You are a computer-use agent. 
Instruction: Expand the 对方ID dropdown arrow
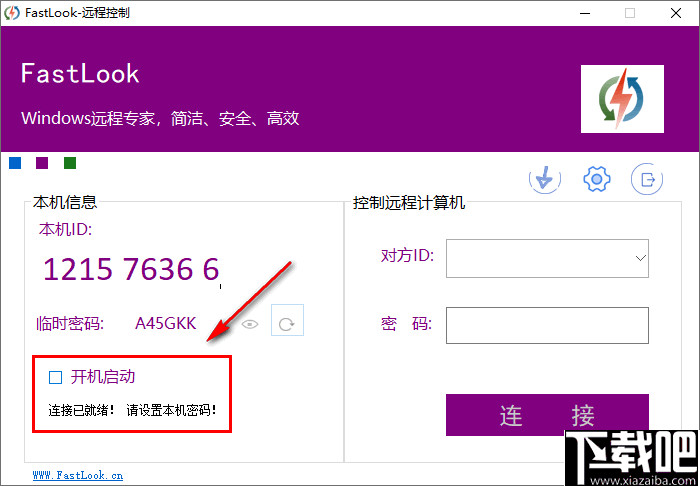pyautogui.click(x=641, y=258)
